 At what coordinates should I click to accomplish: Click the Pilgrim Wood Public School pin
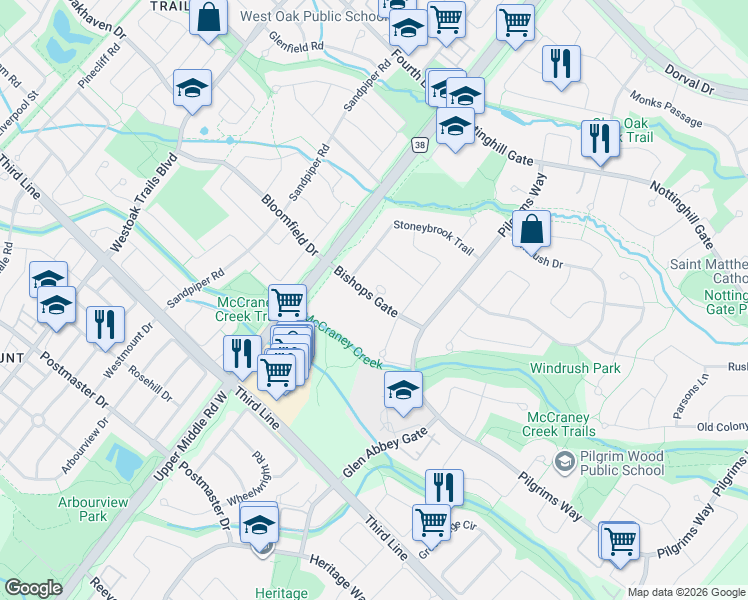pyautogui.click(x=565, y=462)
